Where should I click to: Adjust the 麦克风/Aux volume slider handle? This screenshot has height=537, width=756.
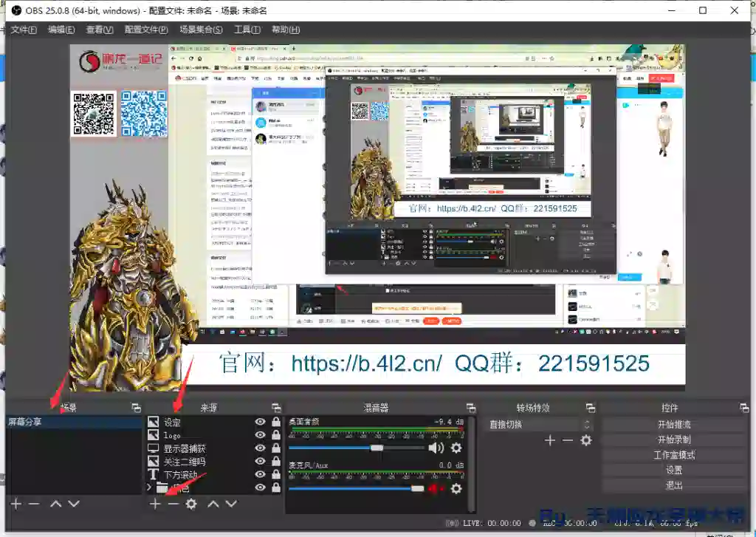click(418, 489)
